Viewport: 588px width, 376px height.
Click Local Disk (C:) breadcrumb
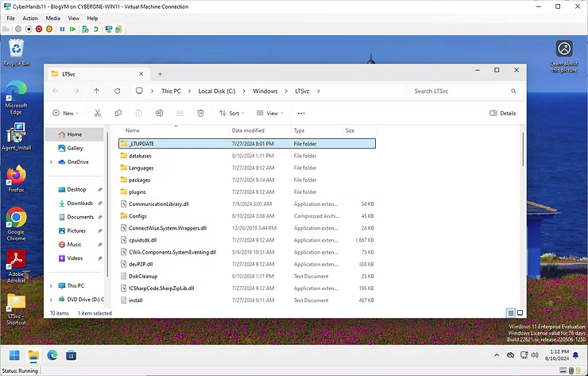coord(217,91)
